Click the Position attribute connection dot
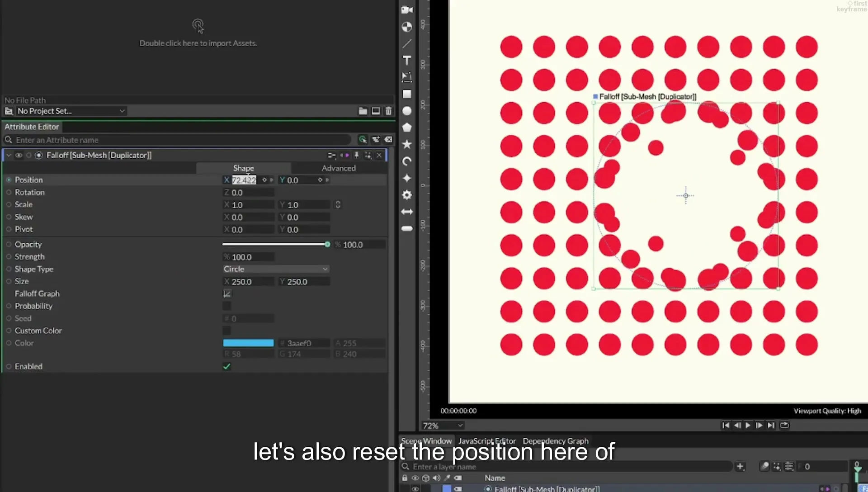Image resolution: width=868 pixels, height=492 pixels. coord(9,180)
